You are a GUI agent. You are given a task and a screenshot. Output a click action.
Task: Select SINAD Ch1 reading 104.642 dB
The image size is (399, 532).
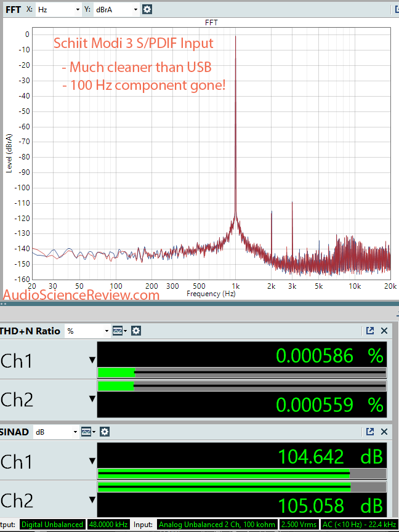coord(331,457)
